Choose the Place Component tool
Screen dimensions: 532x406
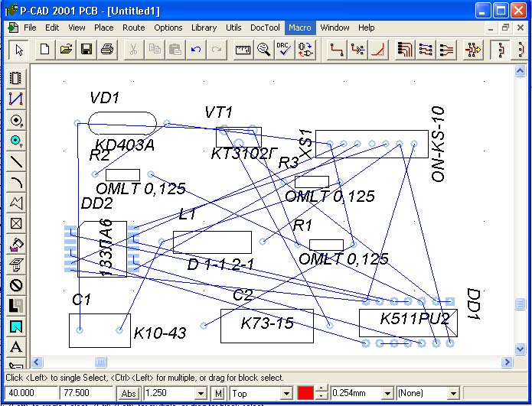15,78
